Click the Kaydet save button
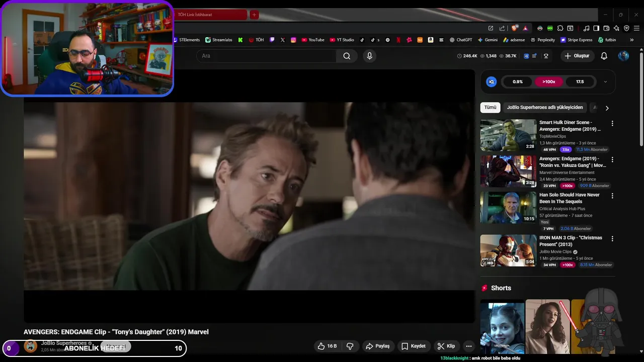The image size is (644, 362). tap(414, 346)
